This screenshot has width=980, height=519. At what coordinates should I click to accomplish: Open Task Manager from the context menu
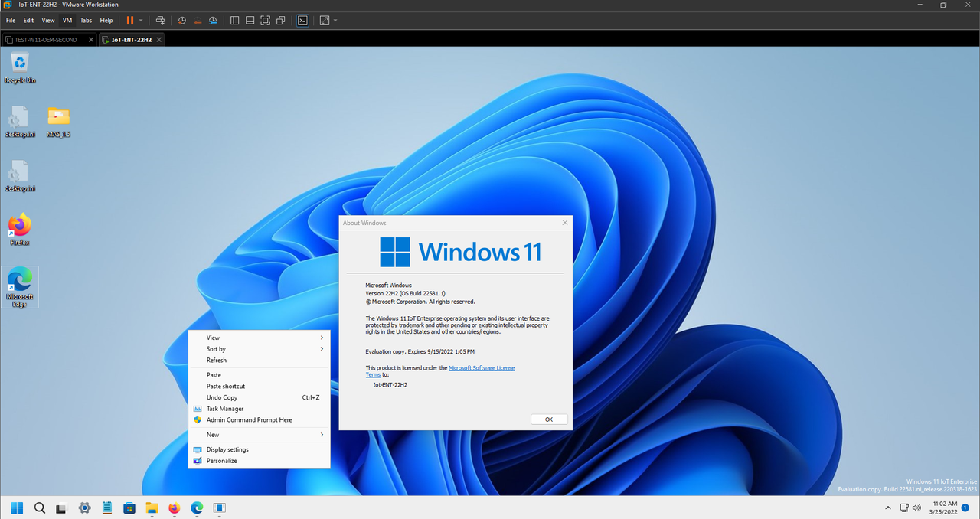[259, 409]
